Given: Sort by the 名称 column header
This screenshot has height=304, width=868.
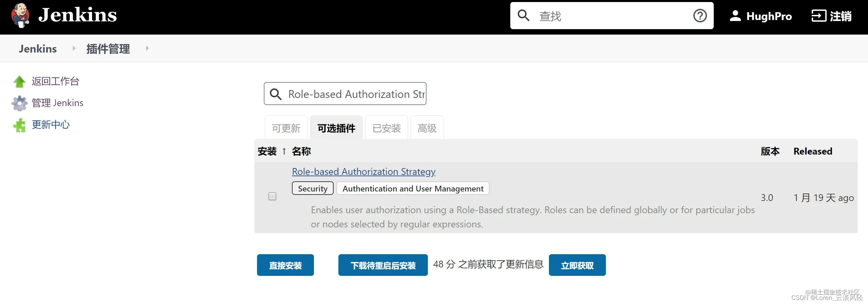Looking at the screenshot, I should click(301, 151).
